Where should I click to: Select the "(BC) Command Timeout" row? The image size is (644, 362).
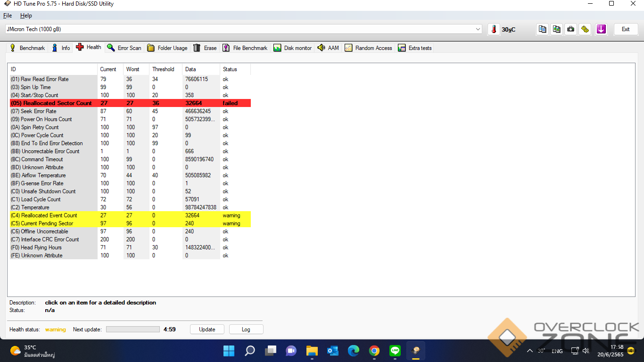[130, 159]
